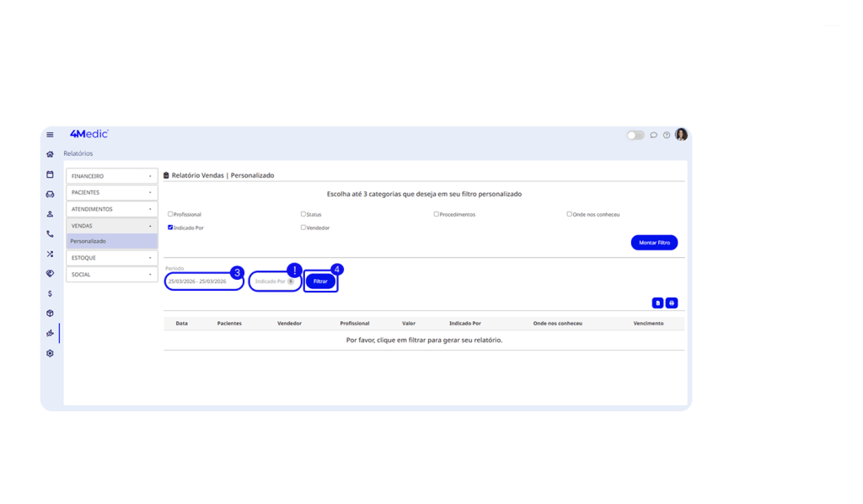The image size is (863, 504).
Task: Check the Profissional checkbox
Action: click(x=170, y=214)
